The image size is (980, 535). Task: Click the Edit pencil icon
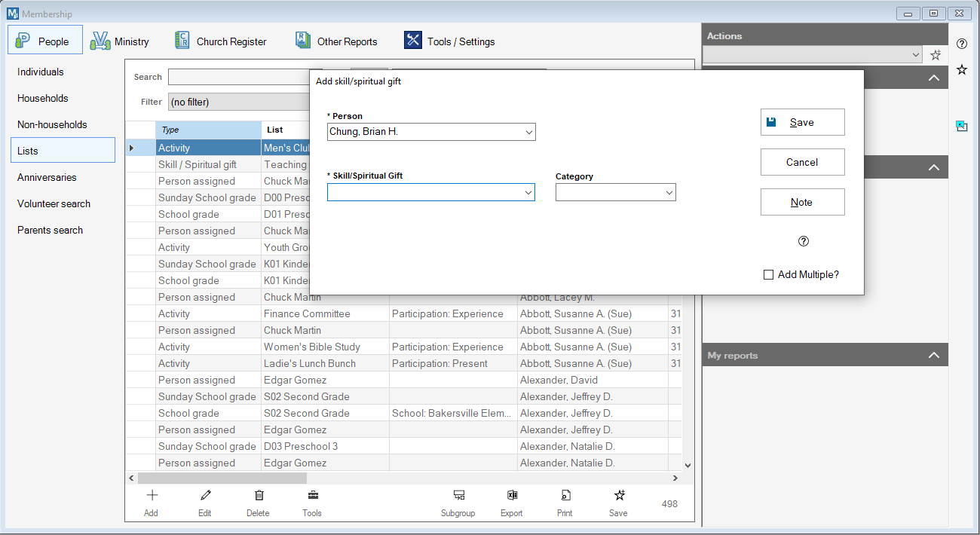205,496
